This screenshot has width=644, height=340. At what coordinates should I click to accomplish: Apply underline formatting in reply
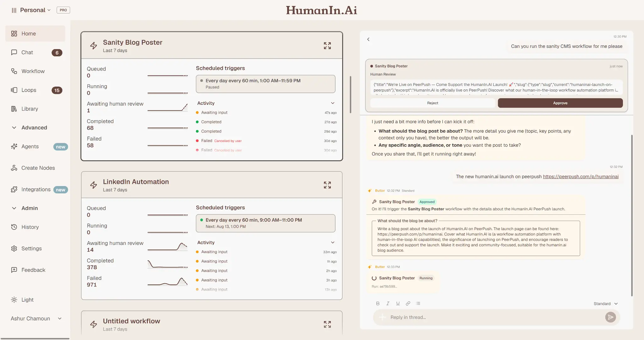(398, 303)
